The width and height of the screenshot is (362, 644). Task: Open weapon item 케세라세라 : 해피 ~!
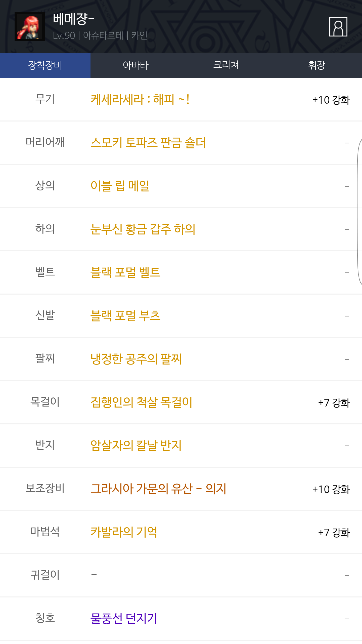[140, 100]
